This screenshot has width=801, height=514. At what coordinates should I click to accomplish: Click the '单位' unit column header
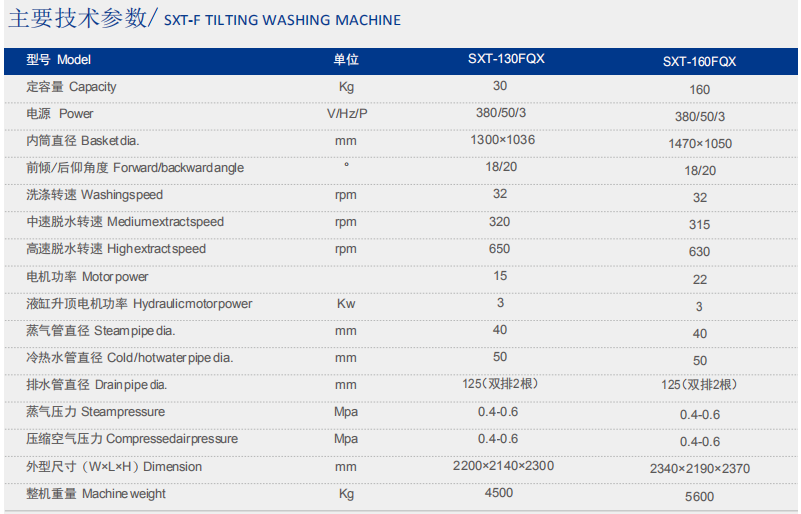346,60
